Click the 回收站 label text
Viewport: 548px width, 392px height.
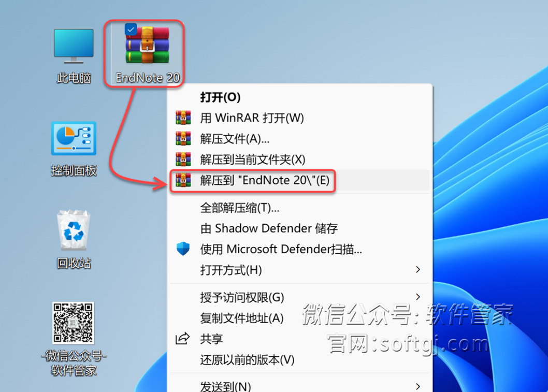[74, 263]
